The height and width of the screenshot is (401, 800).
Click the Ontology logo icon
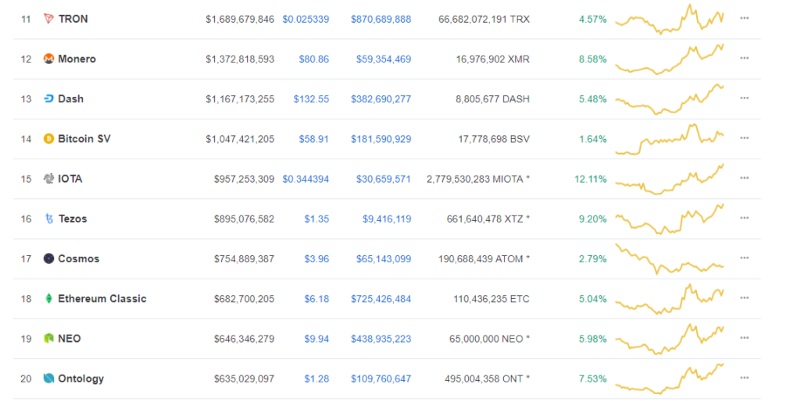48,379
